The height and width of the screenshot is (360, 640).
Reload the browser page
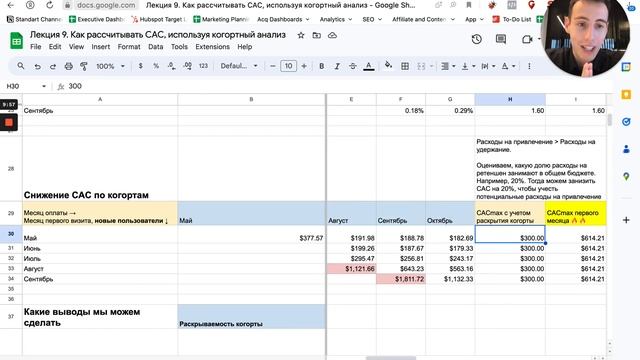pos(49,5)
